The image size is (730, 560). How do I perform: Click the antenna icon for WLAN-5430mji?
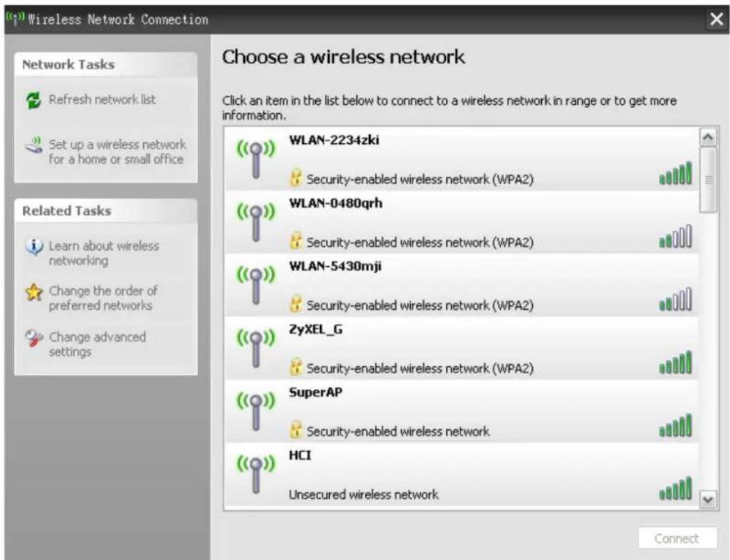point(256,285)
